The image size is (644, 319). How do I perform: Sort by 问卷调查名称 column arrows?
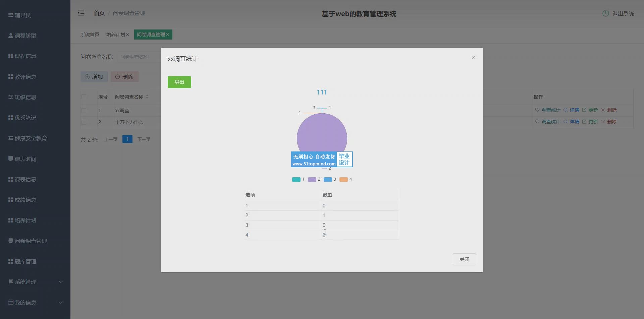click(147, 97)
